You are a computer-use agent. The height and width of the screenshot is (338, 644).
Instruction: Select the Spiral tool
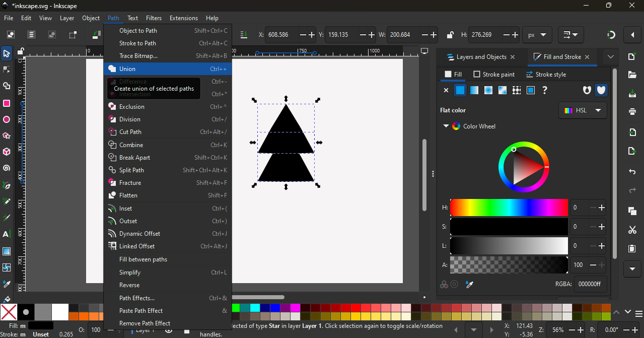click(7, 168)
